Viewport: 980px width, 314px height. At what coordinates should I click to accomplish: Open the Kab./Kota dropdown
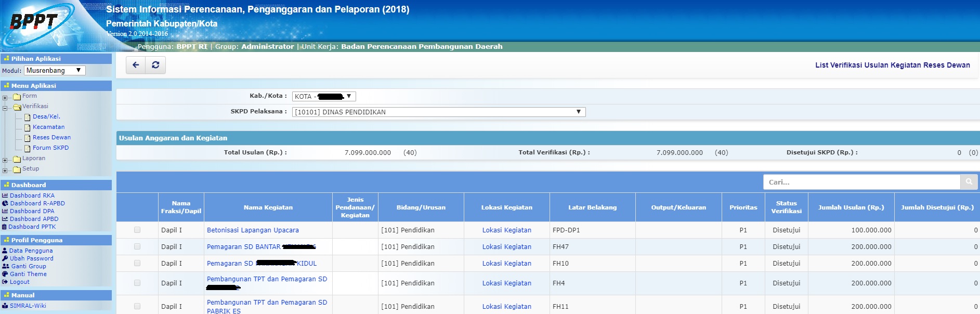pos(324,96)
